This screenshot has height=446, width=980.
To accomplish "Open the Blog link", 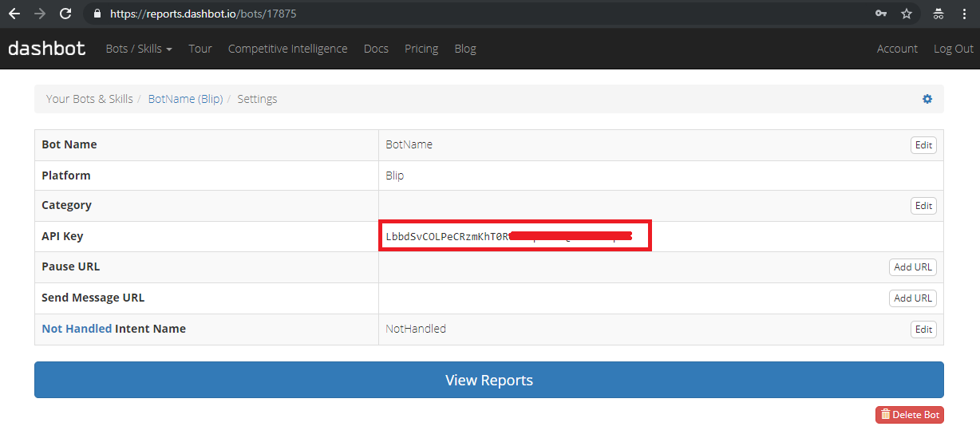I will point(465,49).
